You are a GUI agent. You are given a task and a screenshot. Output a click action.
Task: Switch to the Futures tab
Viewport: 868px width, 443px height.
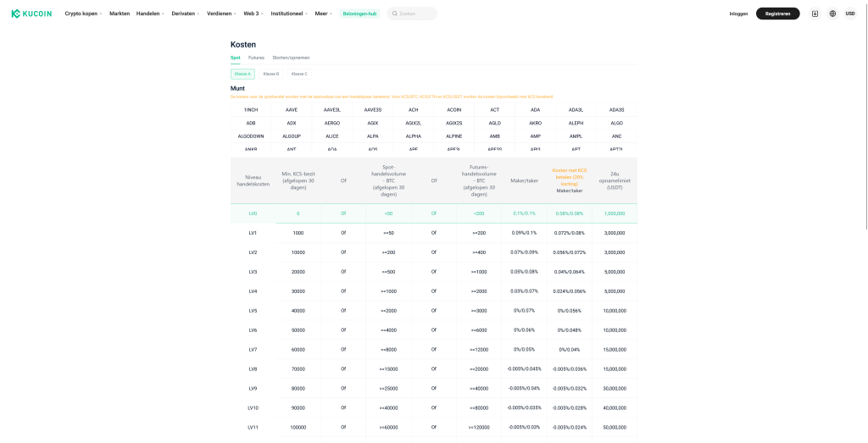coord(256,58)
